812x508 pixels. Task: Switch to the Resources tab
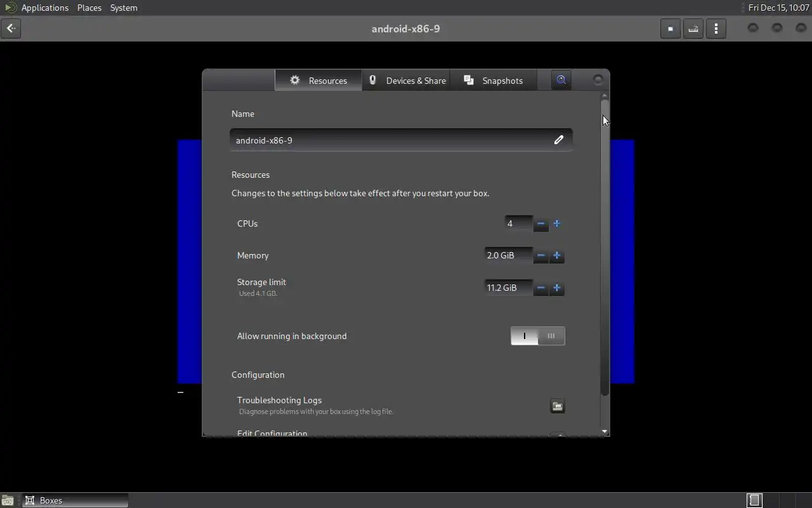[318, 81]
